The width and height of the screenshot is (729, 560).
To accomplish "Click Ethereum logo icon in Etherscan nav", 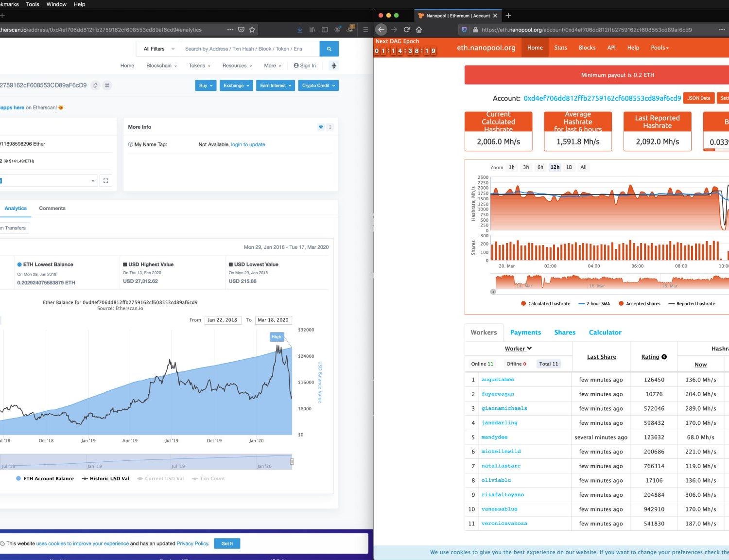I will [333, 66].
